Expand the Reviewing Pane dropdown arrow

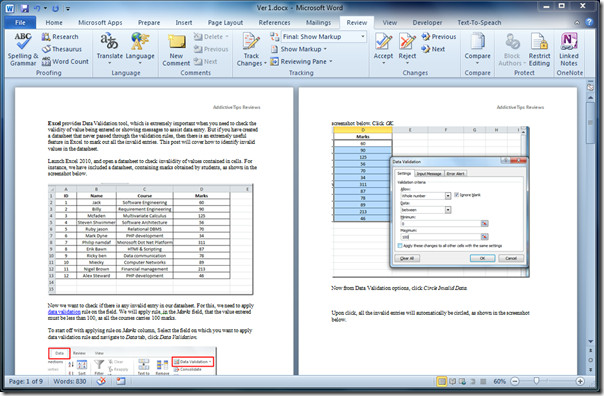click(331, 61)
